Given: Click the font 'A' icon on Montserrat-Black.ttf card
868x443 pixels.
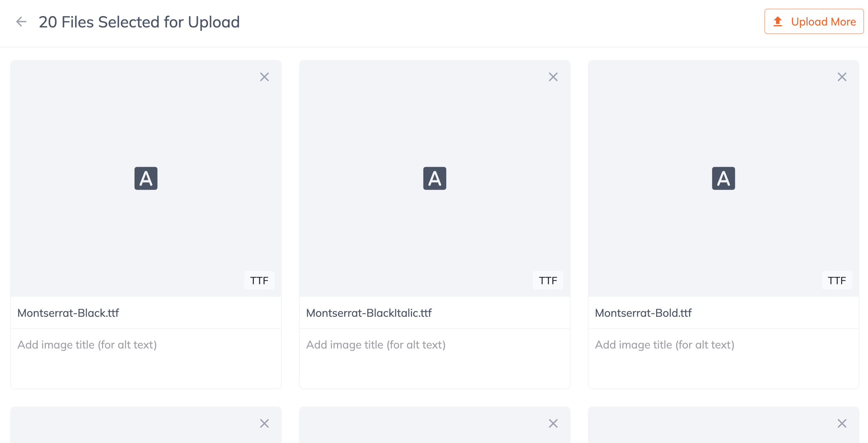Looking at the screenshot, I should click(146, 178).
